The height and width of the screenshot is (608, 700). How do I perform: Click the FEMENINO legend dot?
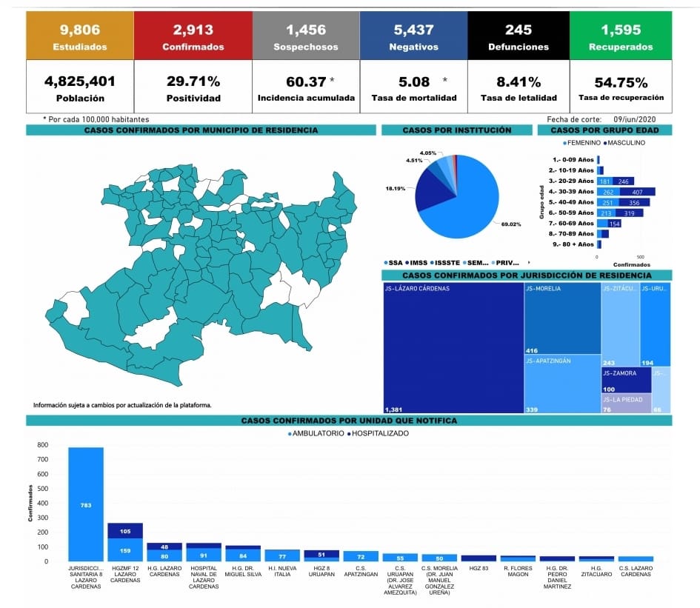[x=565, y=143]
